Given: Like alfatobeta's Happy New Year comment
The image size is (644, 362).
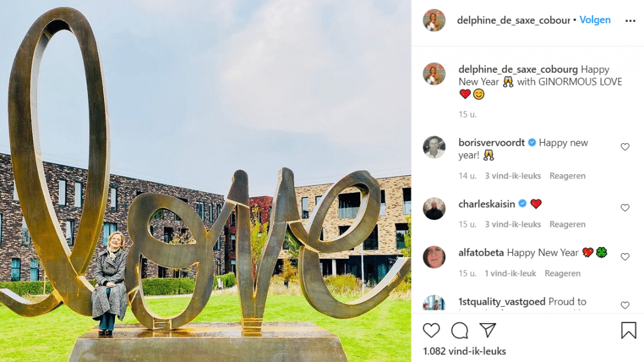Looking at the screenshot, I should pos(625,257).
